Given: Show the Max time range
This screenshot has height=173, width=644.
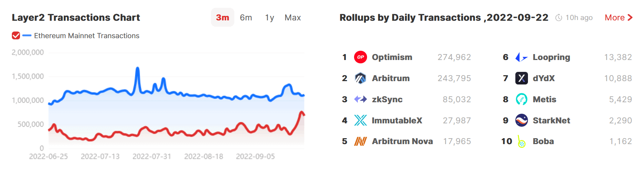Looking at the screenshot, I should click(x=293, y=17).
